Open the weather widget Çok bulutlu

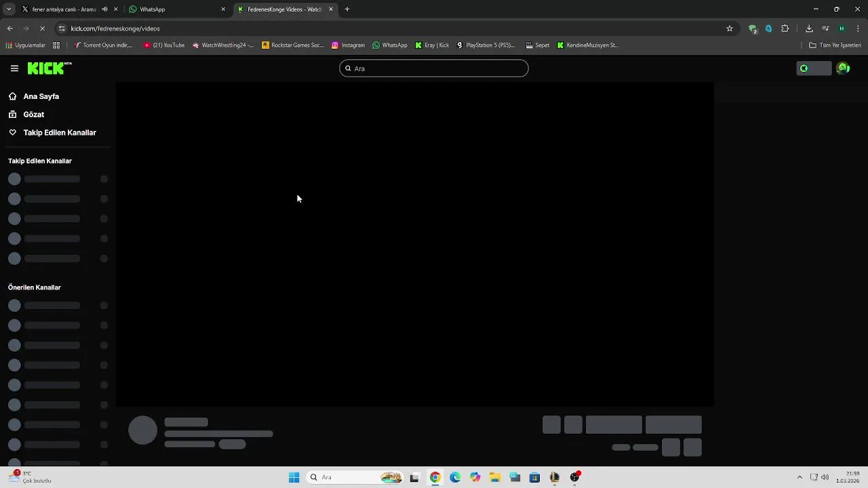coord(31,477)
